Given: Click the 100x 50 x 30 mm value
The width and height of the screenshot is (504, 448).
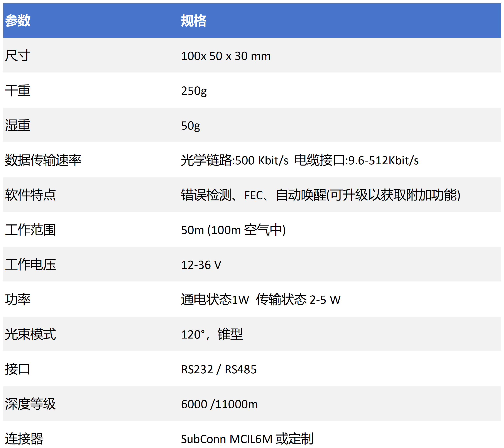Looking at the screenshot, I should tap(226, 56).
